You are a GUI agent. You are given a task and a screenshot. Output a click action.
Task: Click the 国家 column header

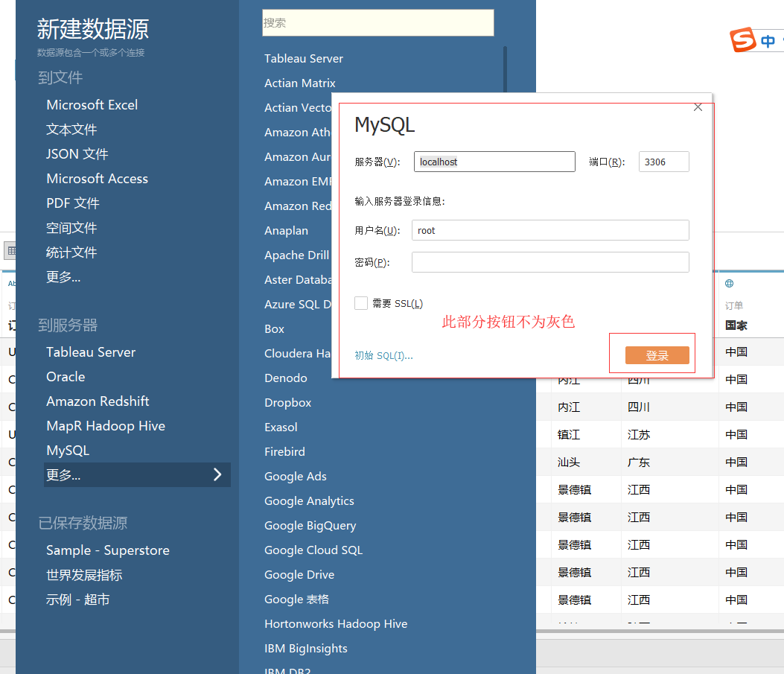(736, 325)
